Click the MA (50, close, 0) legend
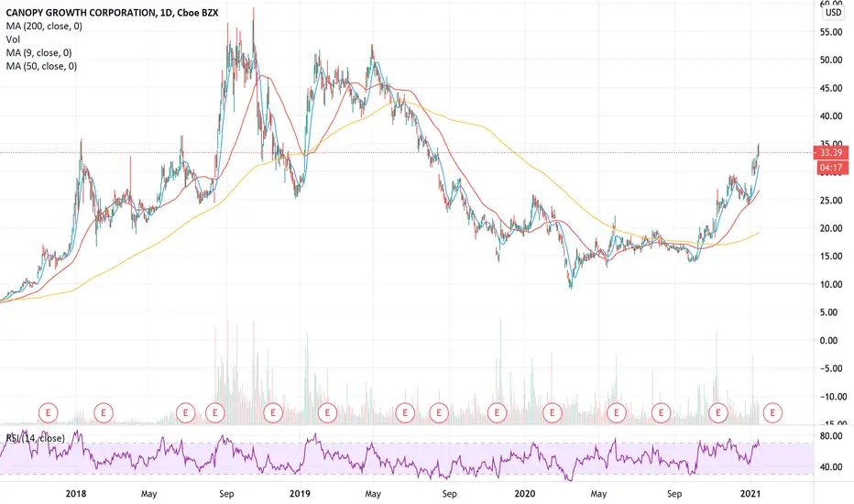Image resolution: width=854 pixels, height=504 pixels. (x=41, y=66)
